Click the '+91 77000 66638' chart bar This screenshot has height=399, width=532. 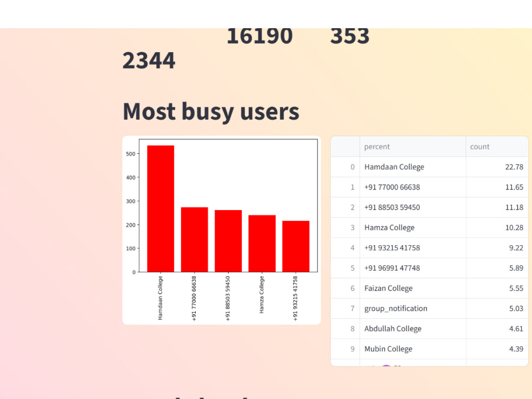[x=194, y=239]
